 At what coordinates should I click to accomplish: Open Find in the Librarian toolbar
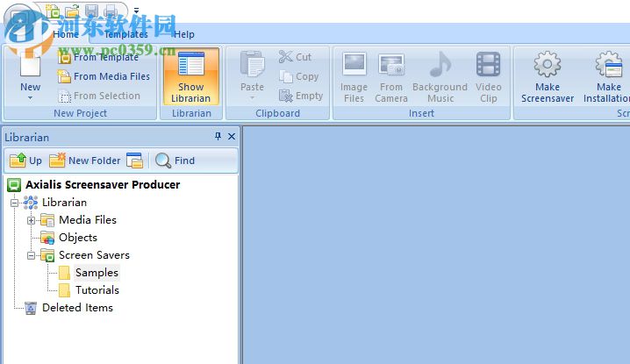point(175,161)
